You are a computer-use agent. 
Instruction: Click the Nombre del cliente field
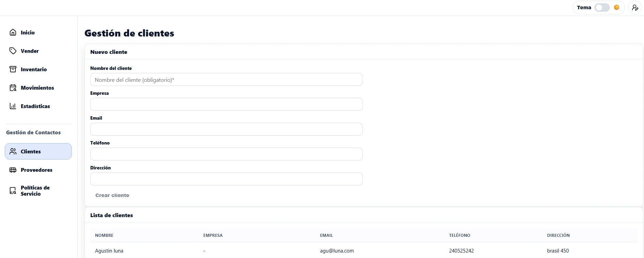pos(226,80)
